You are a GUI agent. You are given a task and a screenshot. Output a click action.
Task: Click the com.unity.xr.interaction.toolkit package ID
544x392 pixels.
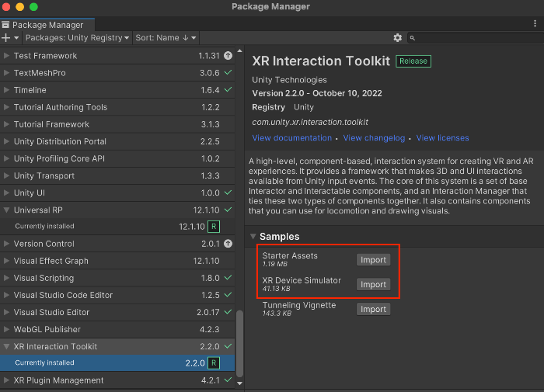click(310, 122)
